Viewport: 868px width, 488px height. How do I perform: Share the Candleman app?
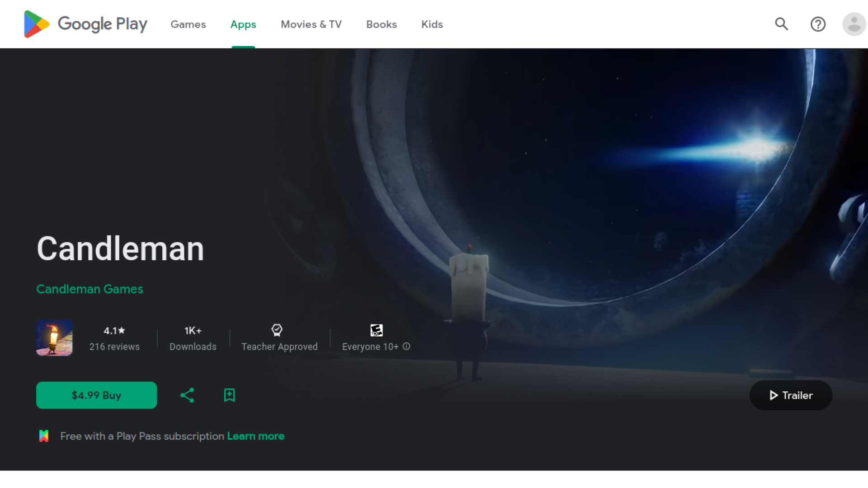(187, 395)
